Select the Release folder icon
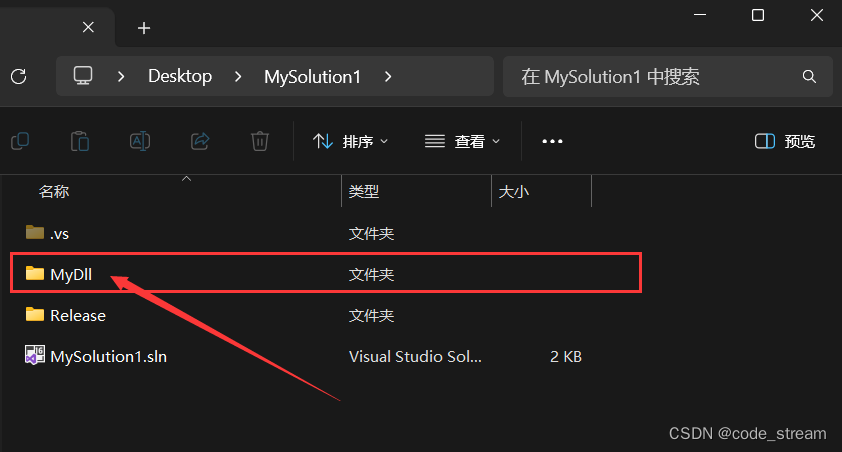The height and width of the screenshot is (452, 842). point(35,314)
